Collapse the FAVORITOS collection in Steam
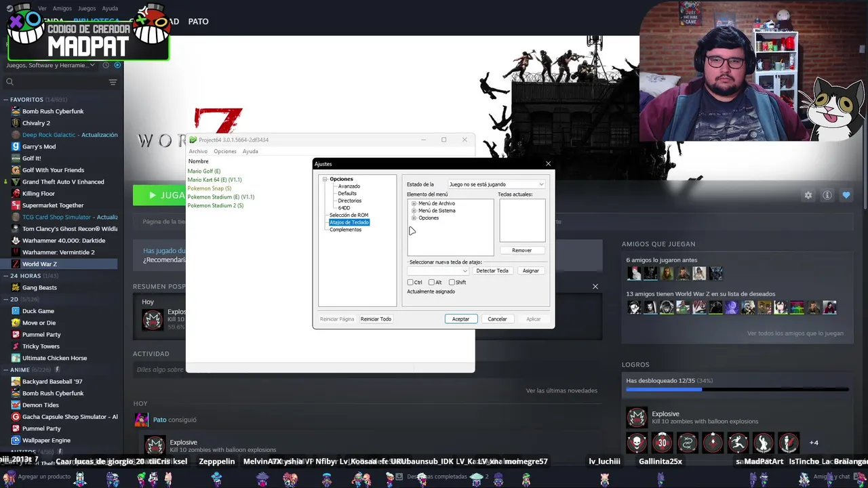This screenshot has height=488, width=868. [5, 100]
